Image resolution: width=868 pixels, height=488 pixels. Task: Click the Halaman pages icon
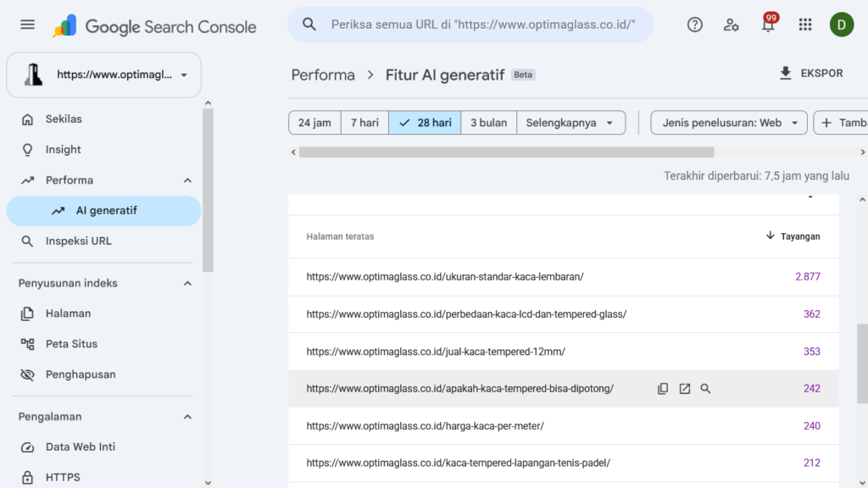pyautogui.click(x=27, y=313)
